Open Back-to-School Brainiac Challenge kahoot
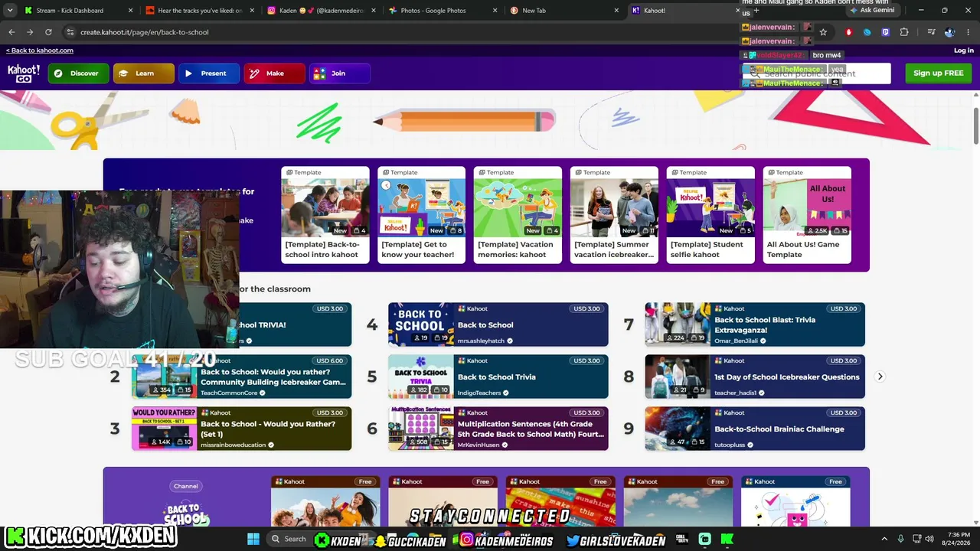 click(x=755, y=429)
